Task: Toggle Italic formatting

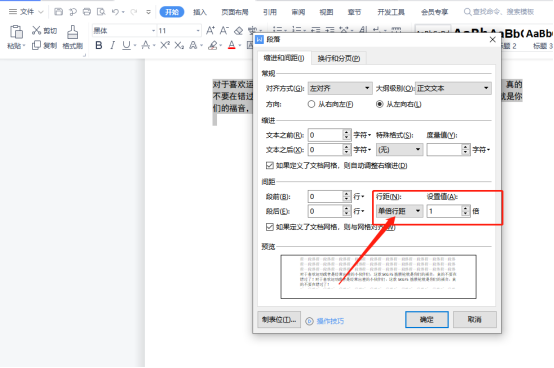Action: [x=113, y=45]
